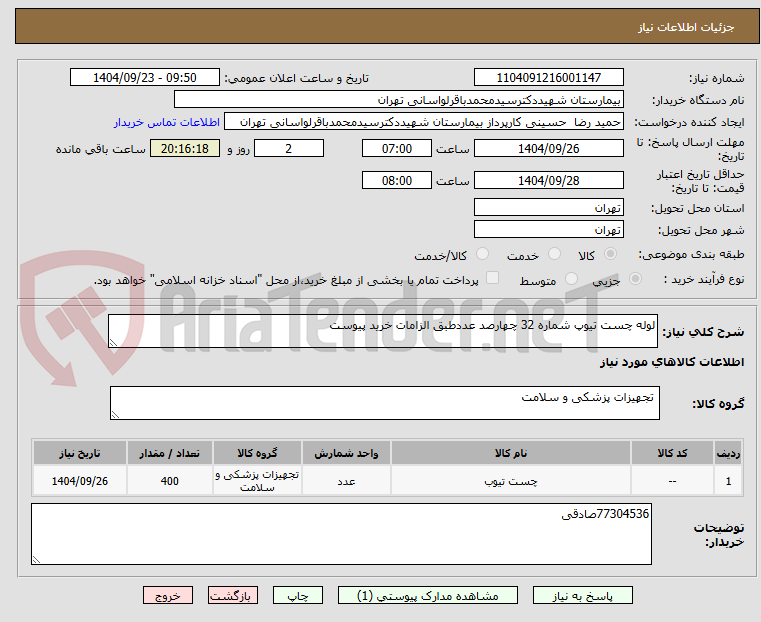761x622 pixels.
Task: Click the شرح کلی نیاز text area
Action: pos(383,331)
